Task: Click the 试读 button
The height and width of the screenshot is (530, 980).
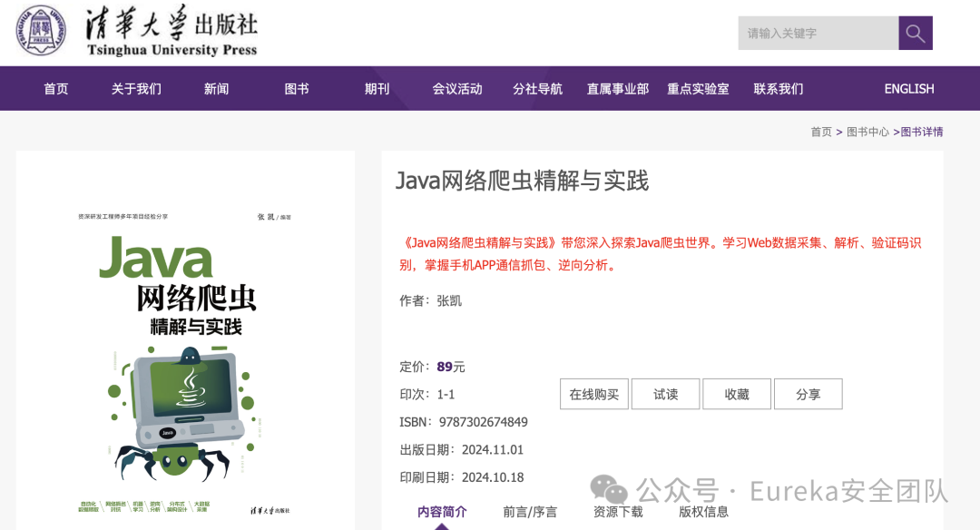Action: coord(666,395)
